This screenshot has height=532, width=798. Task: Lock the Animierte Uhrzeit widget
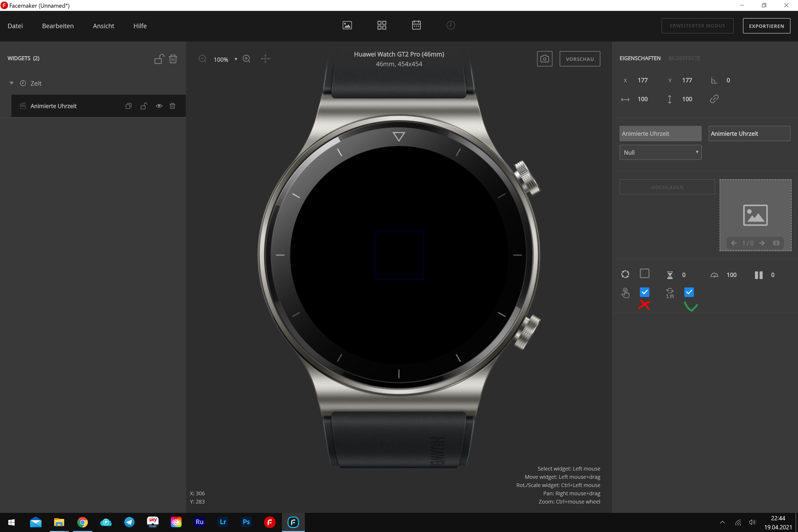[x=144, y=106]
